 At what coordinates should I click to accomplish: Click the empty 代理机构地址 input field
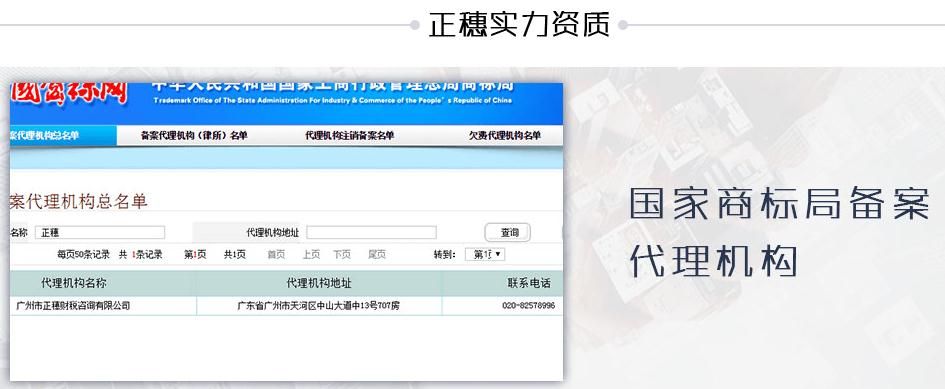pyautogui.click(x=371, y=232)
